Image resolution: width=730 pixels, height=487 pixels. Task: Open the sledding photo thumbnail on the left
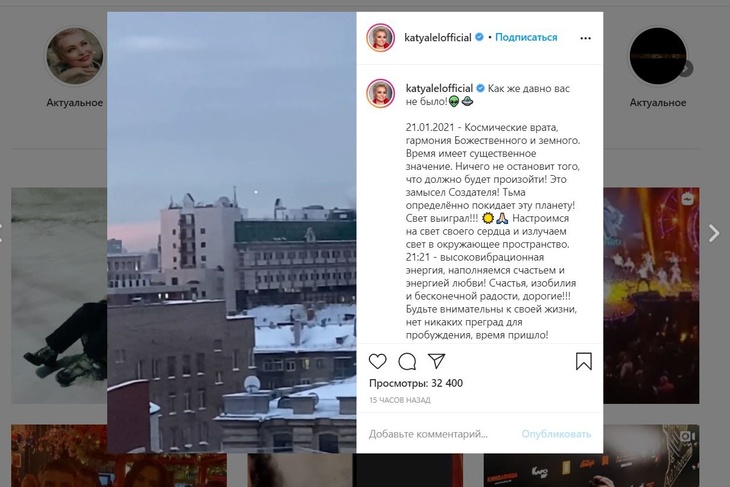[59, 296]
